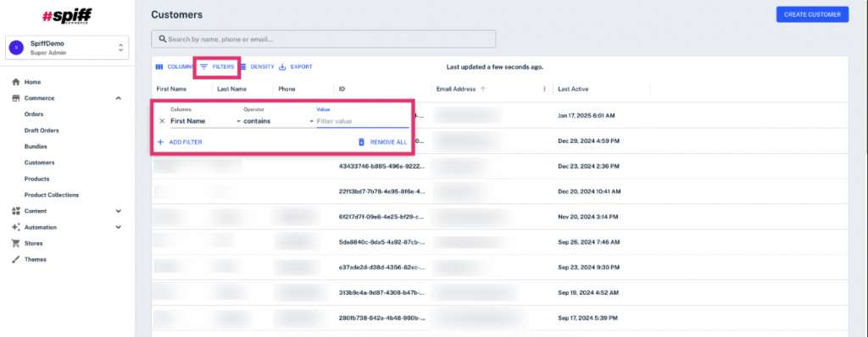The width and height of the screenshot is (868, 337).
Task: Open Stores in the sidebar
Action: [x=33, y=243]
